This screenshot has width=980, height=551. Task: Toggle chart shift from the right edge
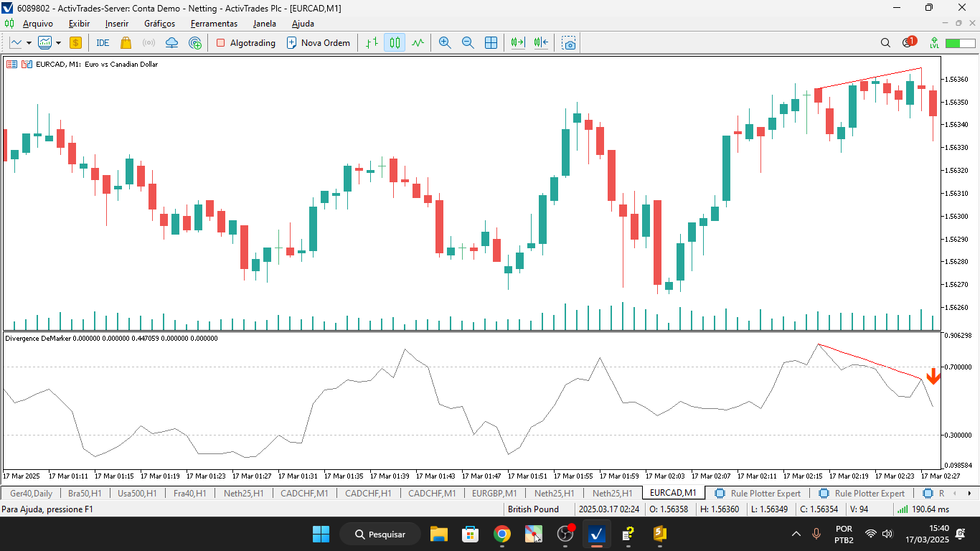540,42
